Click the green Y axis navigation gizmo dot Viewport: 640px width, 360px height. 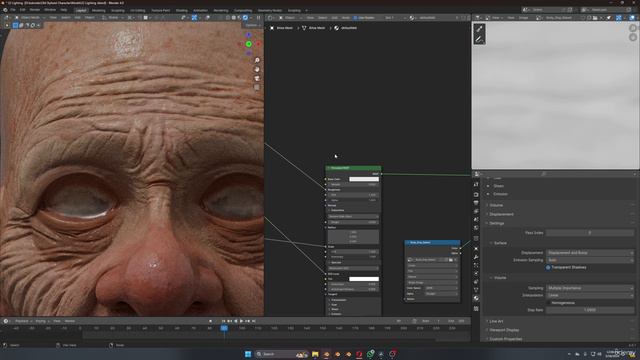249,44
